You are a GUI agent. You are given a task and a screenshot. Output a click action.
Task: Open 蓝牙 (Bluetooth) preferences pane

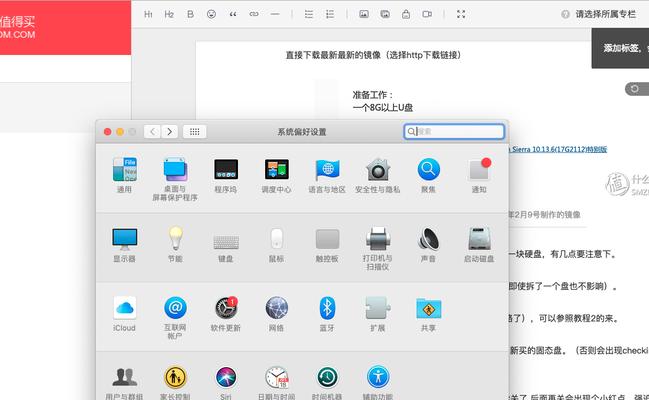(327, 313)
